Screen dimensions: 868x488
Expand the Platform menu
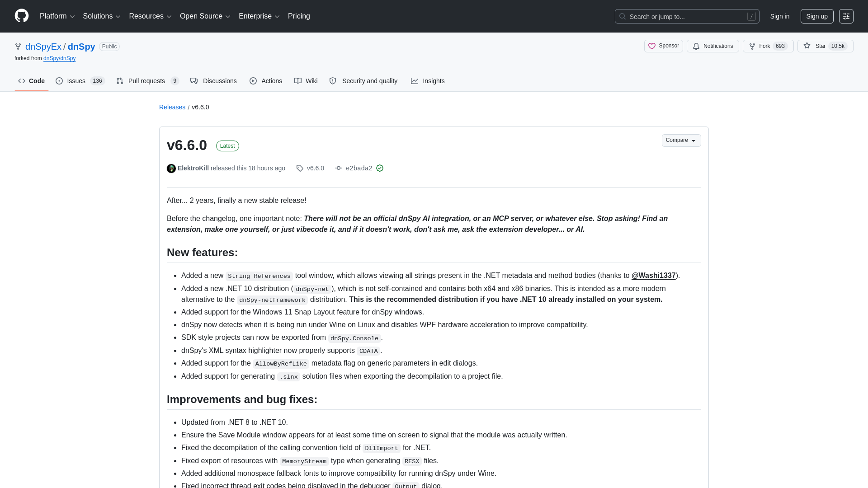(57, 16)
